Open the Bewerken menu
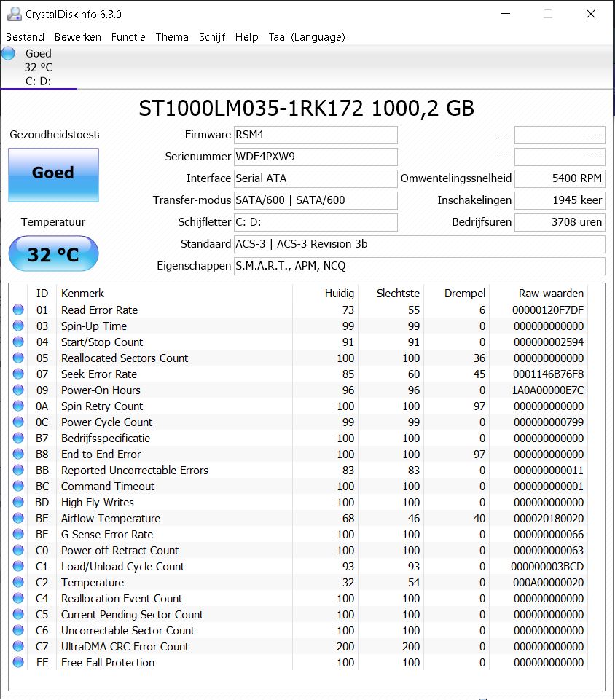 click(78, 37)
